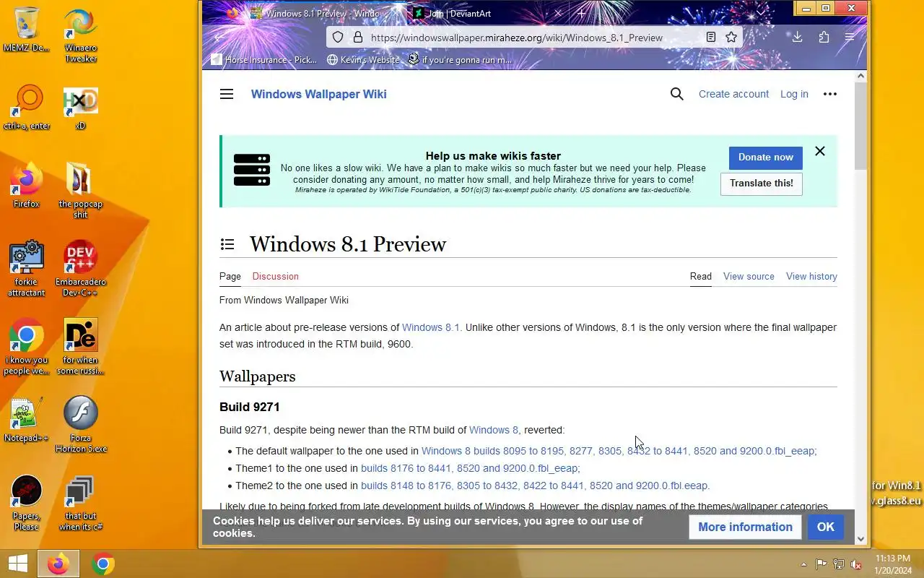
Task: Toggle the table of contents icon
Action: pyautogui.click(x=227, y=244)
